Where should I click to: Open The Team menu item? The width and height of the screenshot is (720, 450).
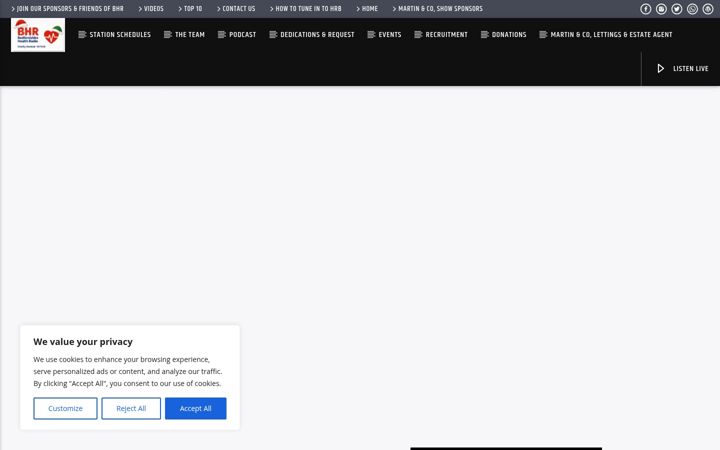[x=185, y=34]
